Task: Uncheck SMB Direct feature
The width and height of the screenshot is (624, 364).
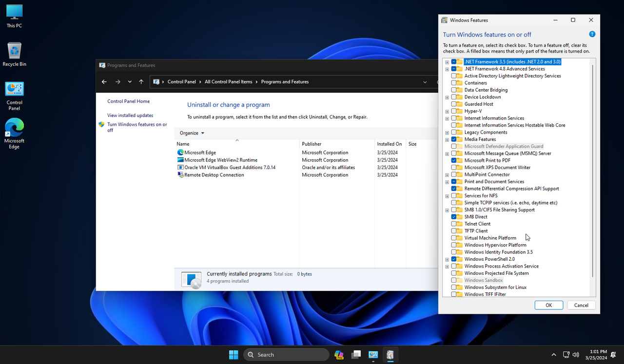Action: (x=454, y=217)
